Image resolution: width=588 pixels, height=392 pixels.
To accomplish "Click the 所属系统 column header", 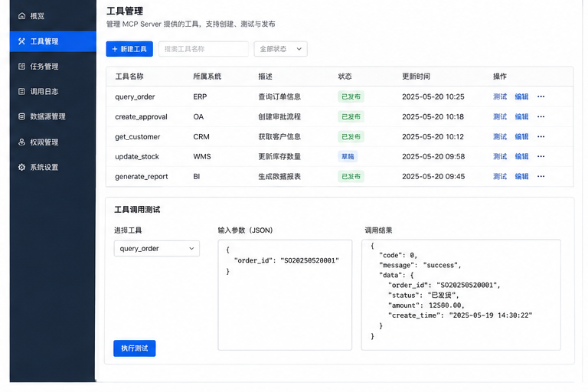I will (207, 77).
